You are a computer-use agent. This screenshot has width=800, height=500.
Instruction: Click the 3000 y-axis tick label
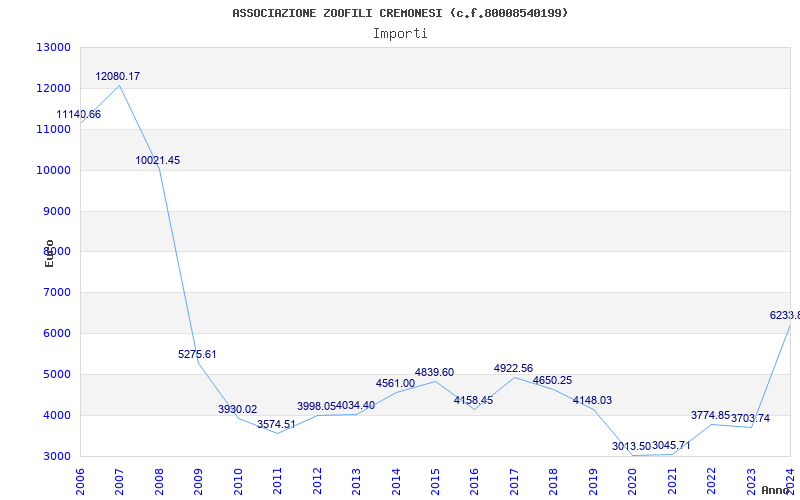tap(56, 456)
